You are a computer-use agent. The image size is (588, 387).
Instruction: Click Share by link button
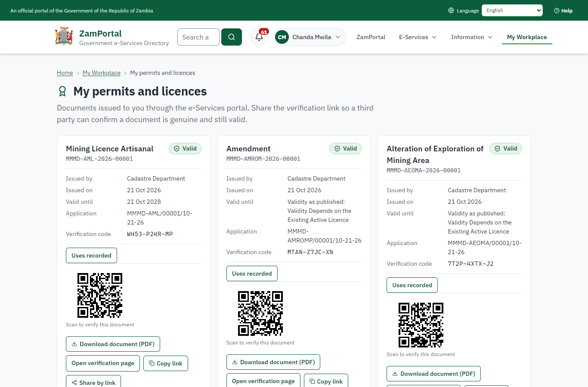[x=93, y=381]
